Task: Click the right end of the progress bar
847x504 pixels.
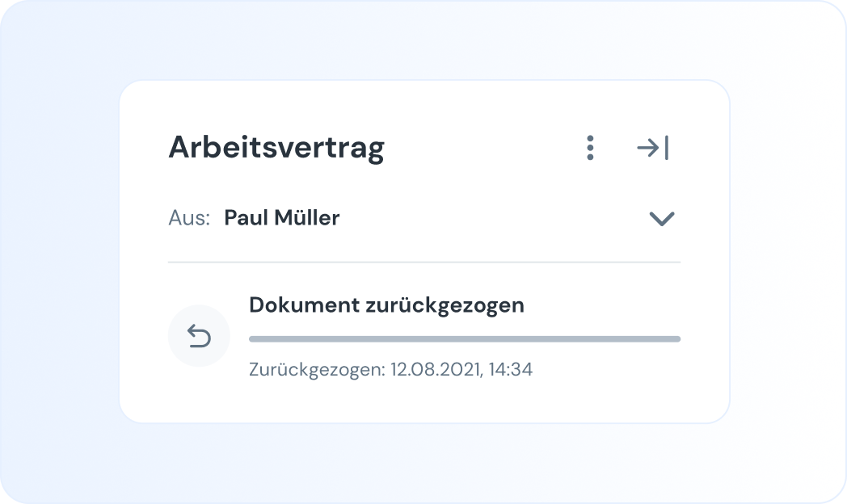Action: pos(676,339)
